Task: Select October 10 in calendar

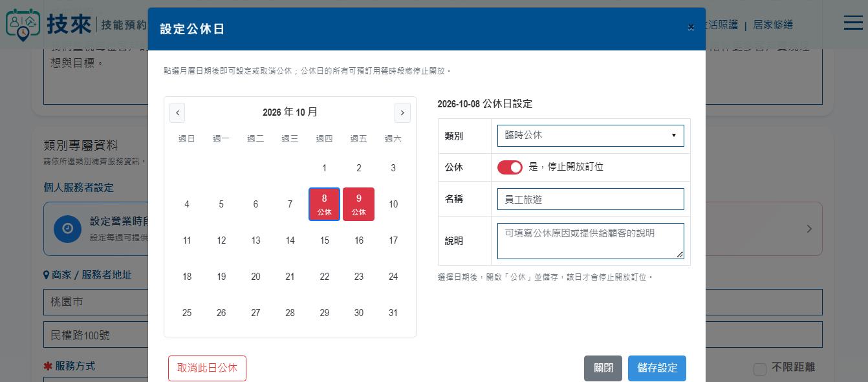Action: [393, 204]
